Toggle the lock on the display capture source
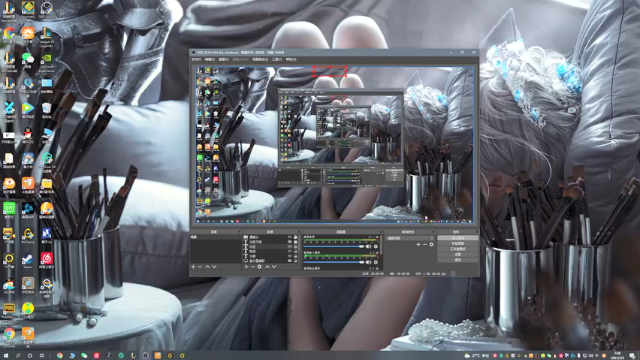 (296, 261)
